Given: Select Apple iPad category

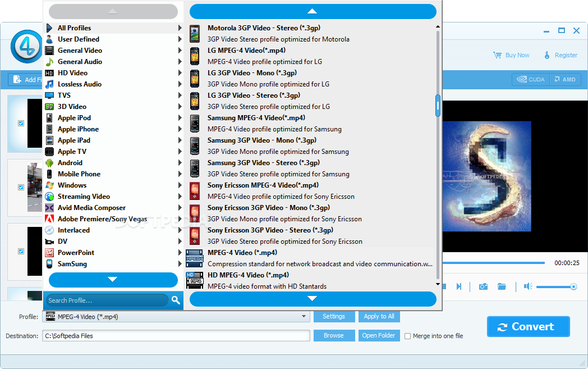Looking at the screenshot, I should coord(113,140).
